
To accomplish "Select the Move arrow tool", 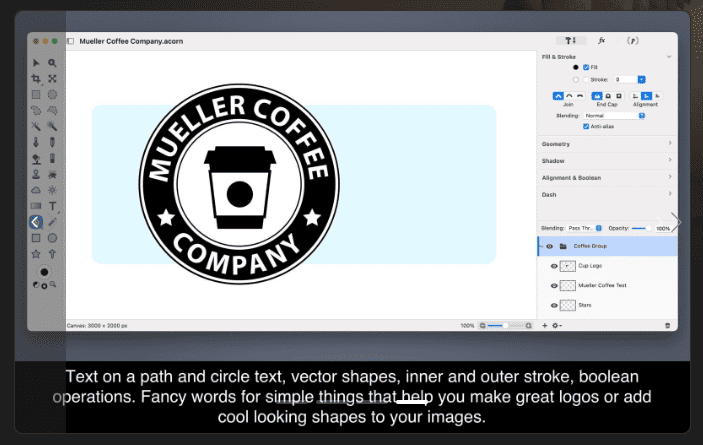I will pyautogui.click(x=36, y=63).
